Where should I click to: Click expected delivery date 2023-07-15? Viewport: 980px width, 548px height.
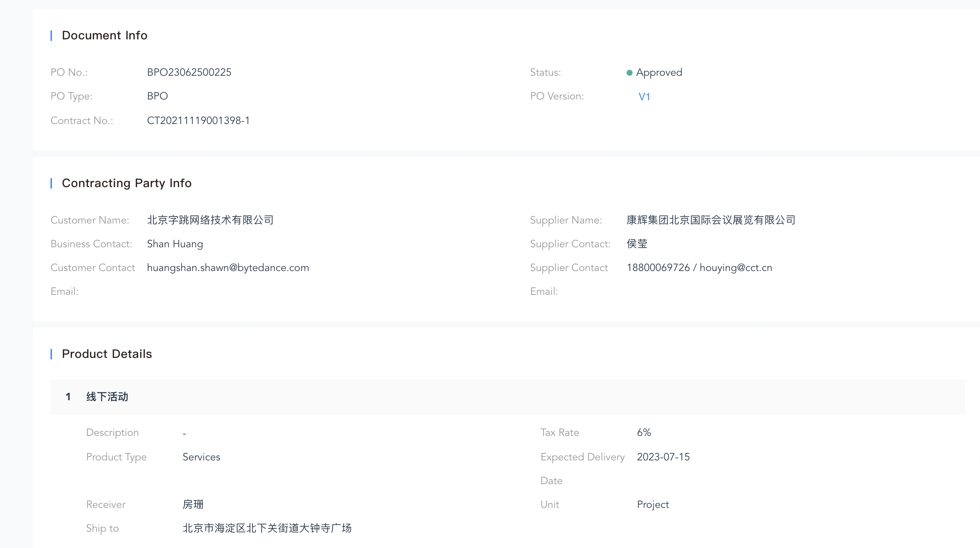663,457
